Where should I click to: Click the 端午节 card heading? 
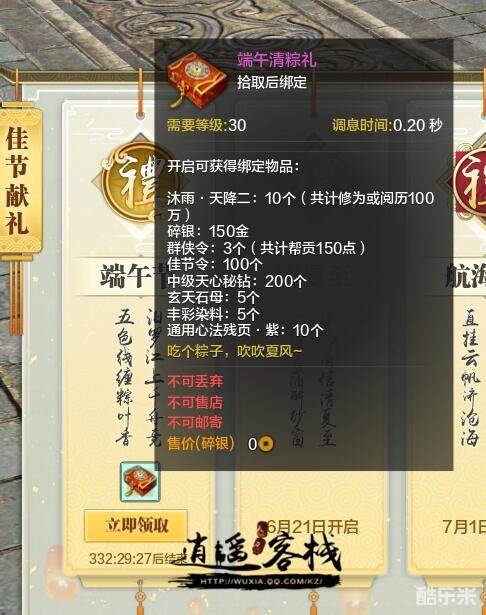[x=129, y=277]
